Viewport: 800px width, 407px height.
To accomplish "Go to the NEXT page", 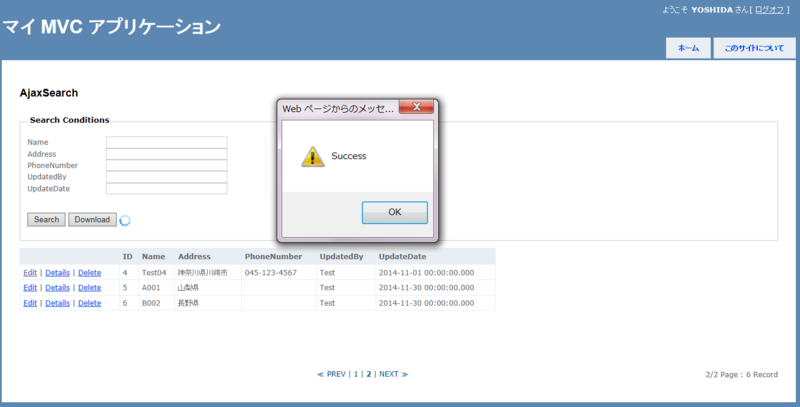I will (394, 374).
